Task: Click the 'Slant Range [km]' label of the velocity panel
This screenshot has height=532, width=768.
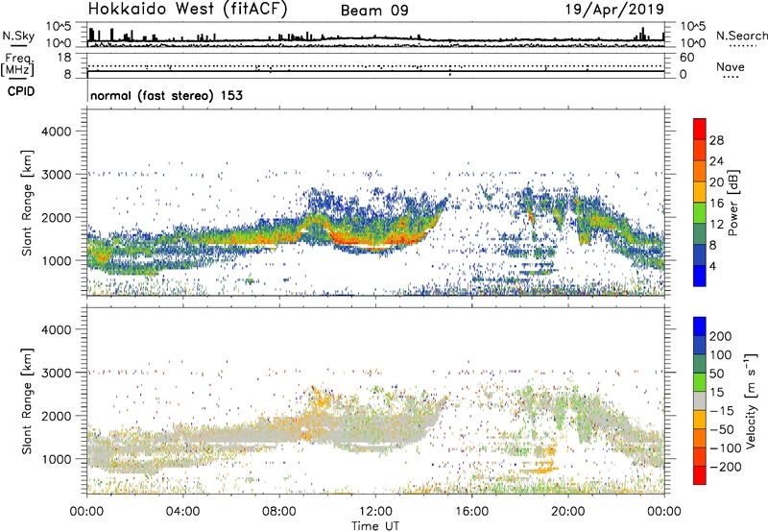Action: [x=27, y=400]
